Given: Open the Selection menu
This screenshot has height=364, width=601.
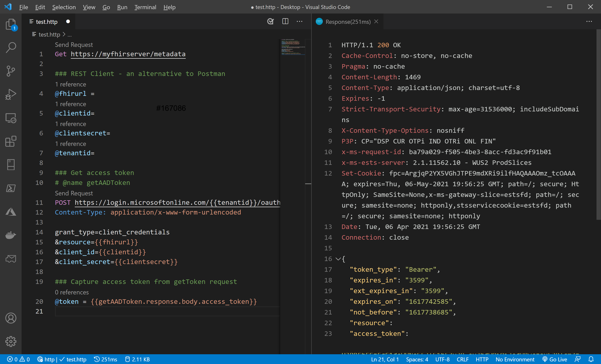Looking at the screenshot, I should coord(64,7).
